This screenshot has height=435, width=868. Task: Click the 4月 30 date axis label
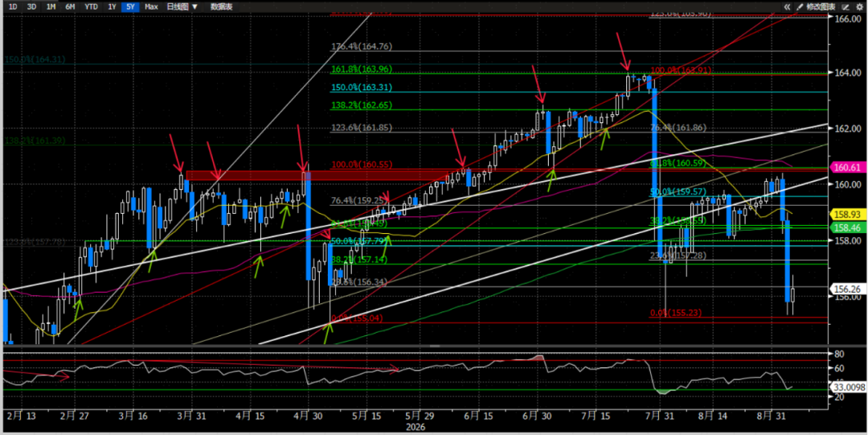[x=307, y=415]
